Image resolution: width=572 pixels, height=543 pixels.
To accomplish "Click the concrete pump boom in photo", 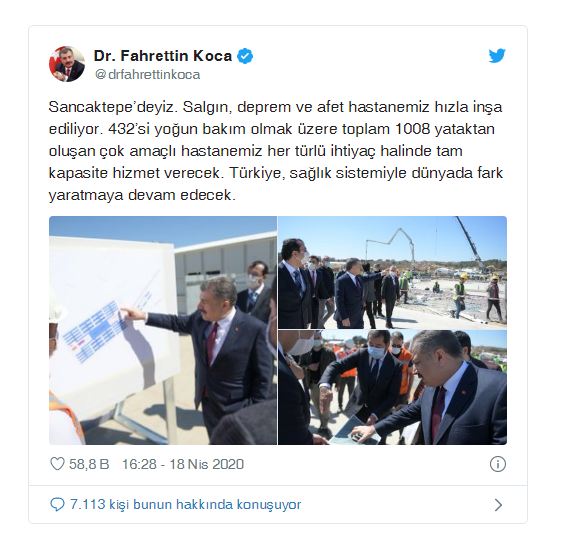I will 391,244.
